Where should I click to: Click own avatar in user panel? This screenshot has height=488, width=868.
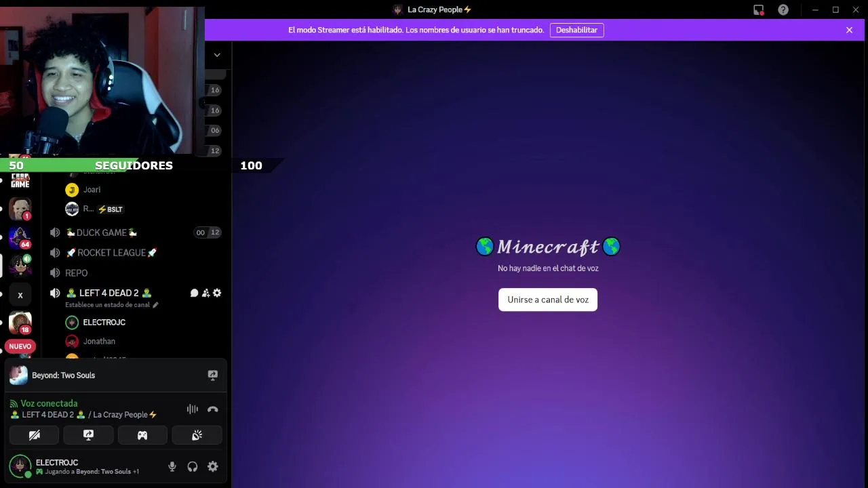coord(20,466)
